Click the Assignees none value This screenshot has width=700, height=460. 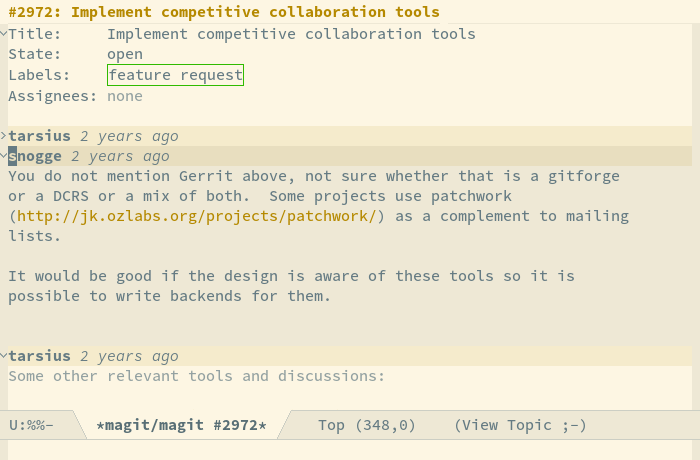point(125,96)
